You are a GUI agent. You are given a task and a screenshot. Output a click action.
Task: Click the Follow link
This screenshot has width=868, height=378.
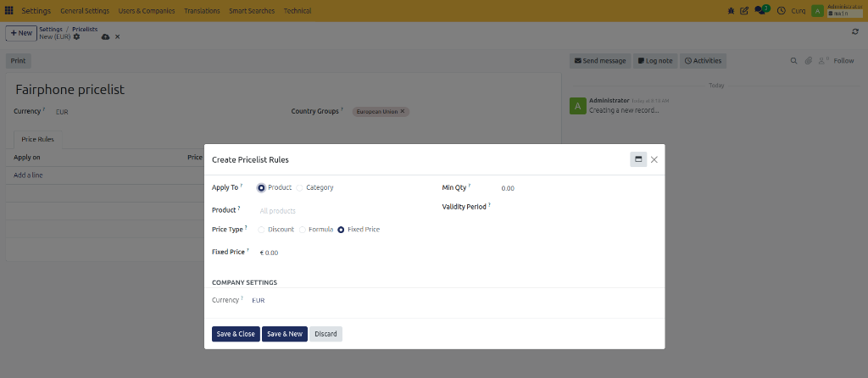[843, 61]
